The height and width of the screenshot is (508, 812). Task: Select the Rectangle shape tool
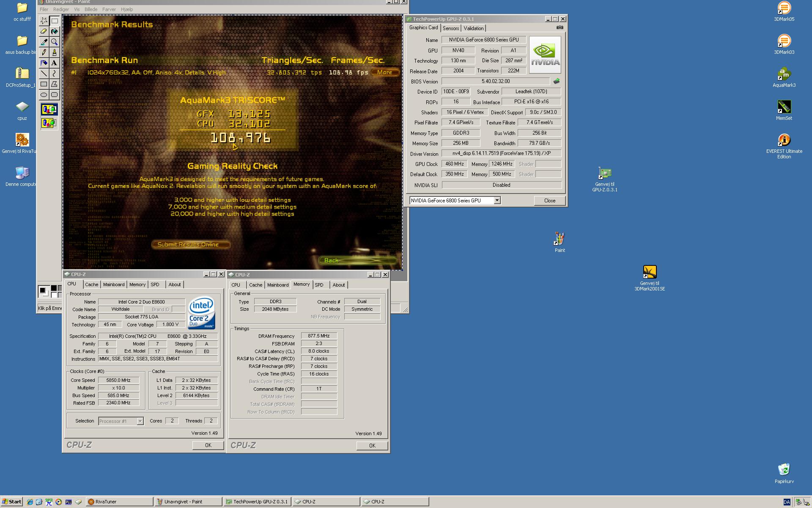(44, 84)
